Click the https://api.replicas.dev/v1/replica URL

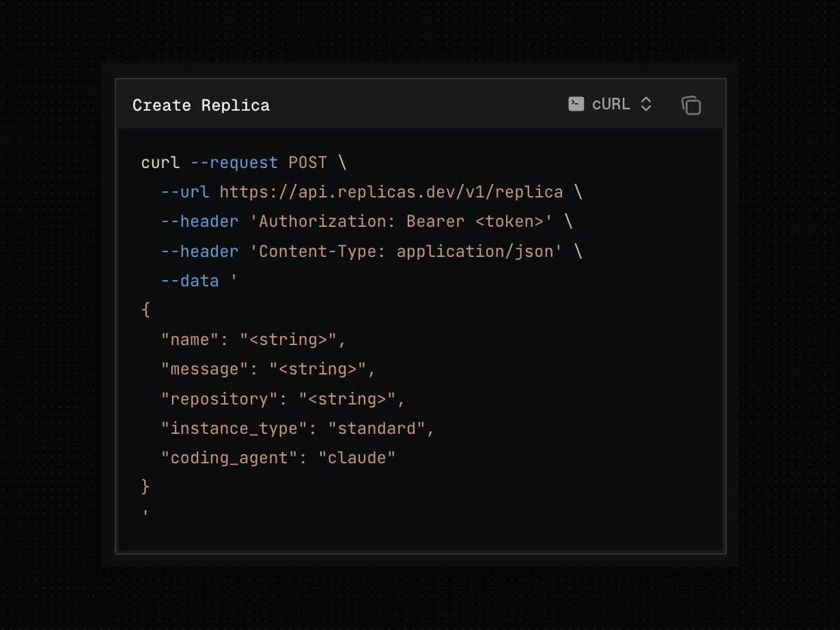click(x=391, y=192)
